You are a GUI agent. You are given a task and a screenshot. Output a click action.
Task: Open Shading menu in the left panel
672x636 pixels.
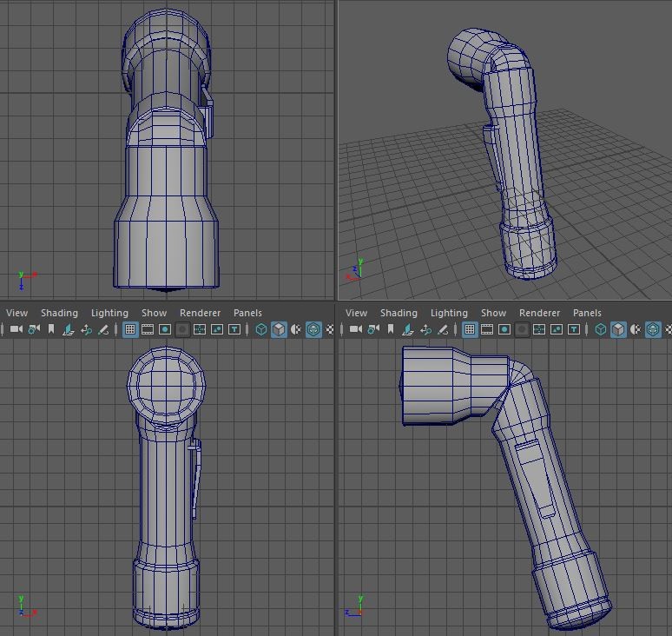[x=59, y=313]
